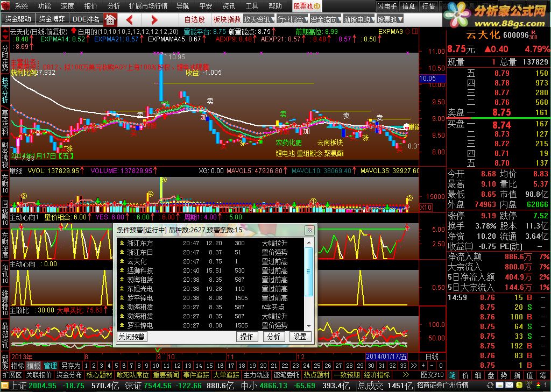Switch to 势 view tab at bottom right
Screen dimensions: 551x392
pyautogui.click(x=504, y=375)
